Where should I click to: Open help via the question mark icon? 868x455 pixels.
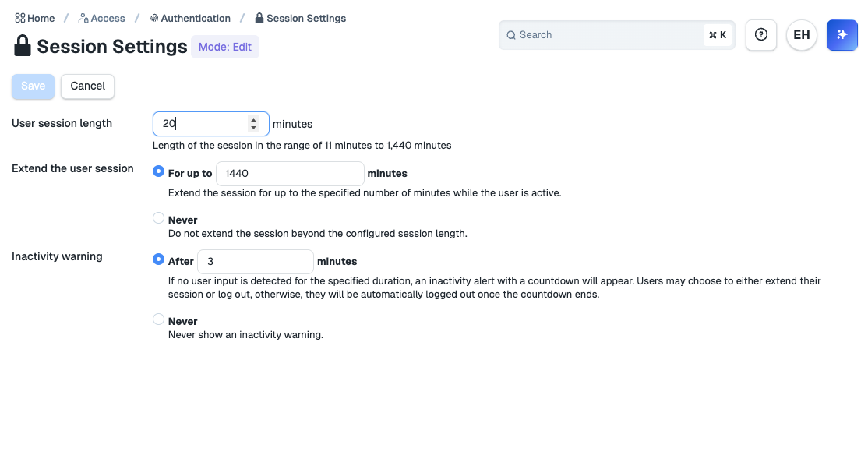760,35
